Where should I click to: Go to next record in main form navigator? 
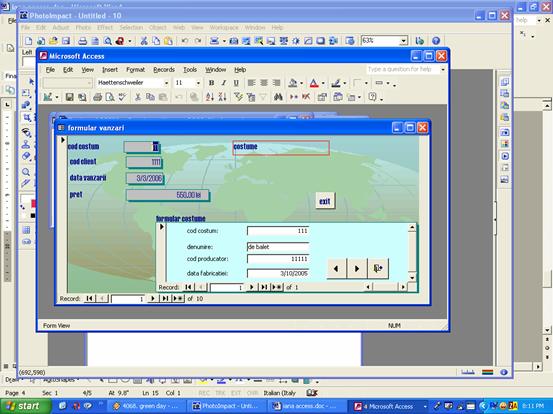[153, 299]
